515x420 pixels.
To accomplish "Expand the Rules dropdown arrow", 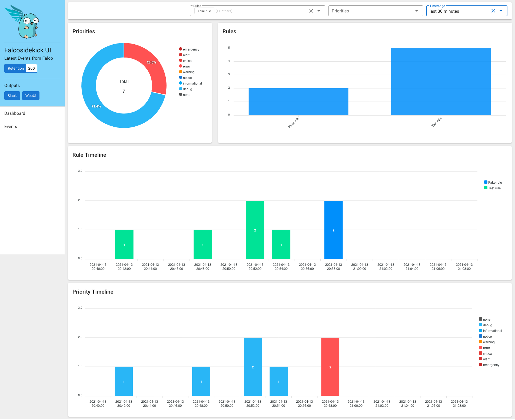I will (319, 11).
